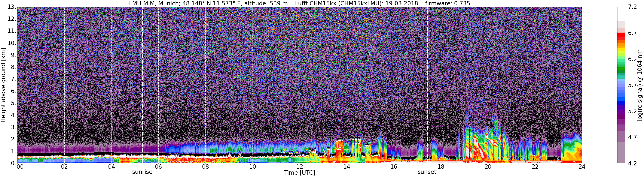The width and height of the screenshot is (644, 177).
Task: Click the x-axis tick label '22'
Action: pos(535,167)
